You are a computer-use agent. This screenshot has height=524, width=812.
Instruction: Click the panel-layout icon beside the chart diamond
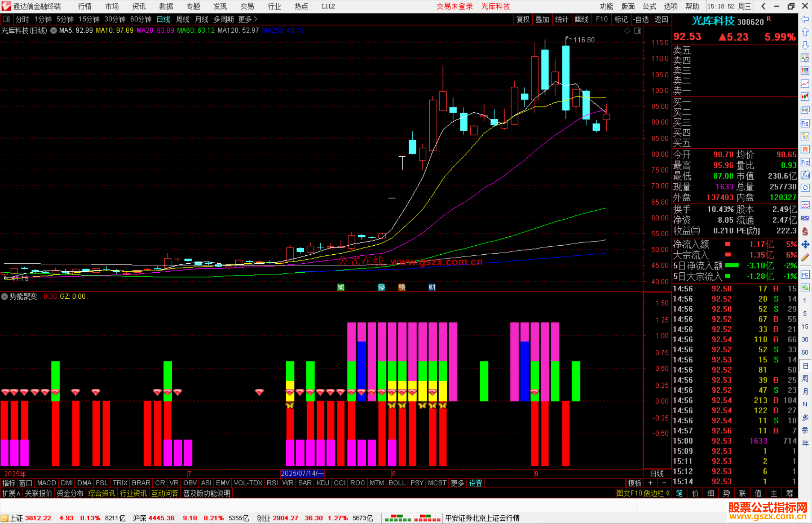point(638,31)
